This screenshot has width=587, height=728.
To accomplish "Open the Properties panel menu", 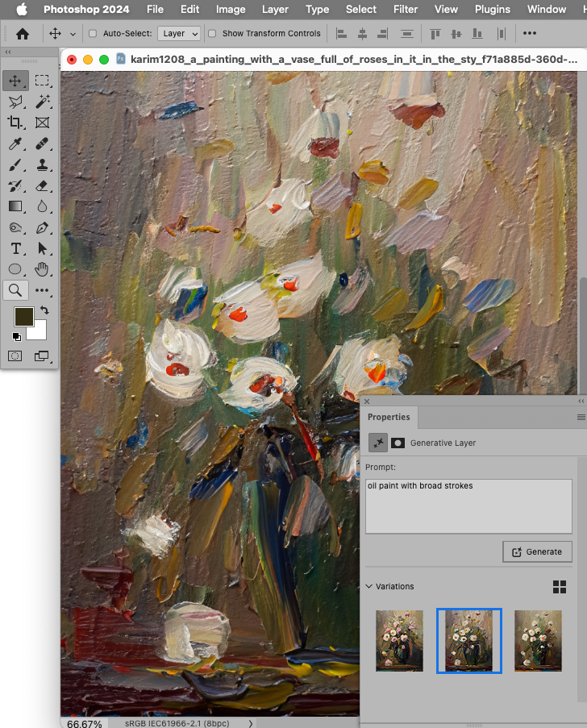I will tap(581, 417).
